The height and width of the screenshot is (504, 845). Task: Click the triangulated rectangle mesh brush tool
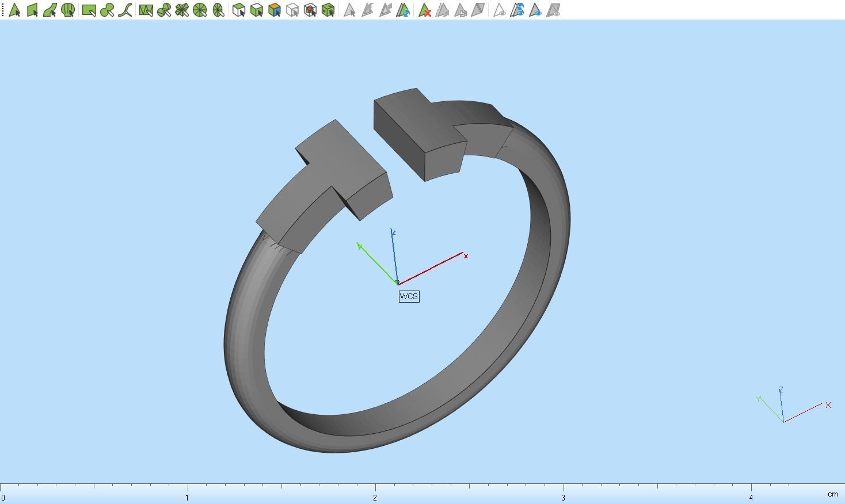[x=146, y=10]
